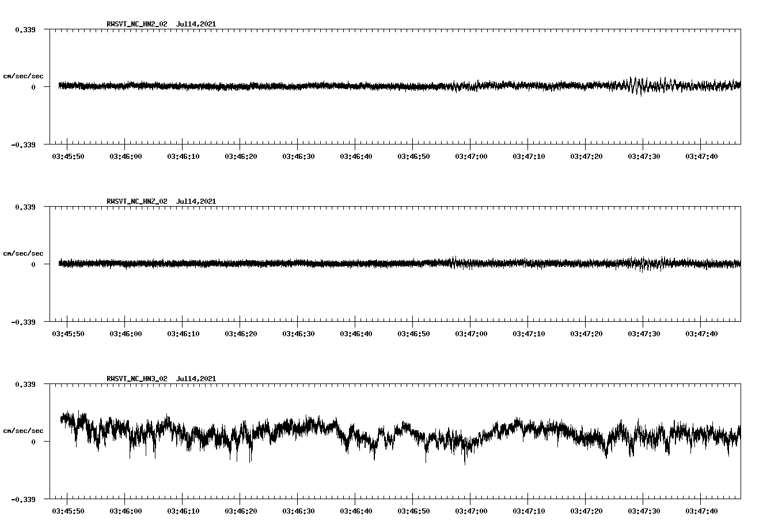Click the -0.339 lower amplitude value on middle plot
The width and height of the screenshot is (782, 532).
coord(24,324)
